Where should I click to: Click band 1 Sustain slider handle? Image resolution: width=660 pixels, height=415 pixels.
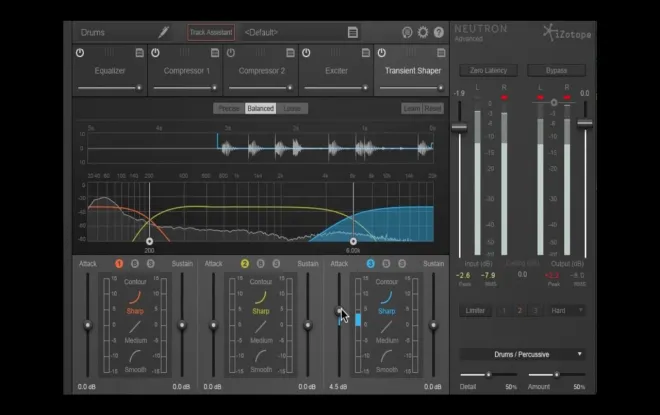click(182, 325)
